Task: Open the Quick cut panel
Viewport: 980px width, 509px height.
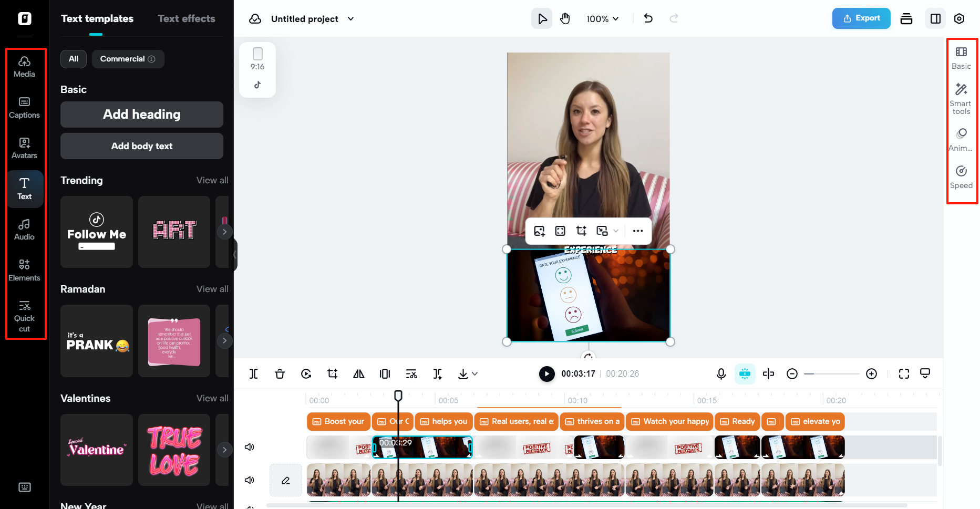Action: coord(24,316)
